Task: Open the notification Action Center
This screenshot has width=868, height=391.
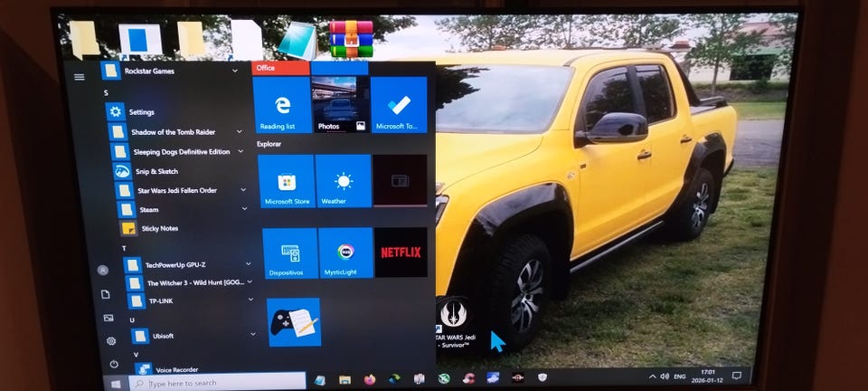Action: click(x=736, y=376)
